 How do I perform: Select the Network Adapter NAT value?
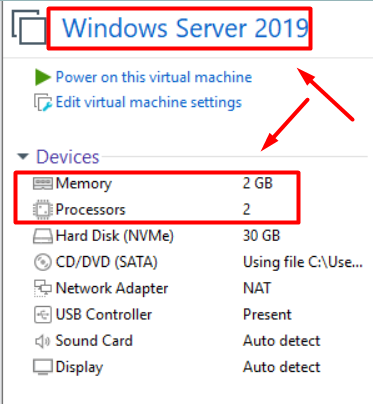coord(257,288)
